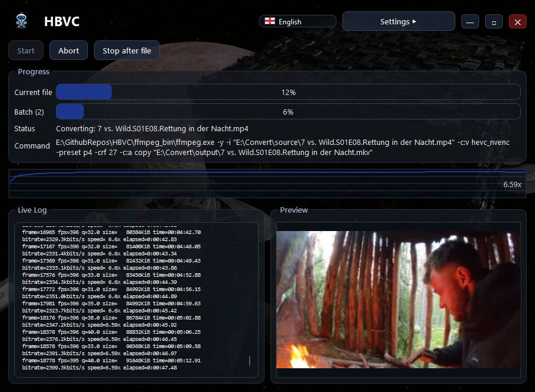Image resolution: width=535 pixels, height=392 pixels.
Task: Select the ffmpeg command text
Action: [x=282, y=147]
